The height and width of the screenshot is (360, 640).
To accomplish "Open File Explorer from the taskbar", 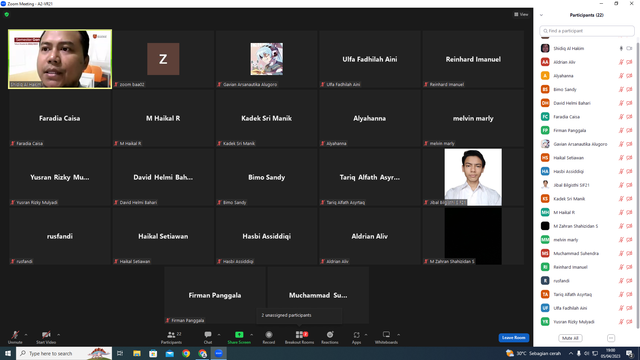I will 137,353.
